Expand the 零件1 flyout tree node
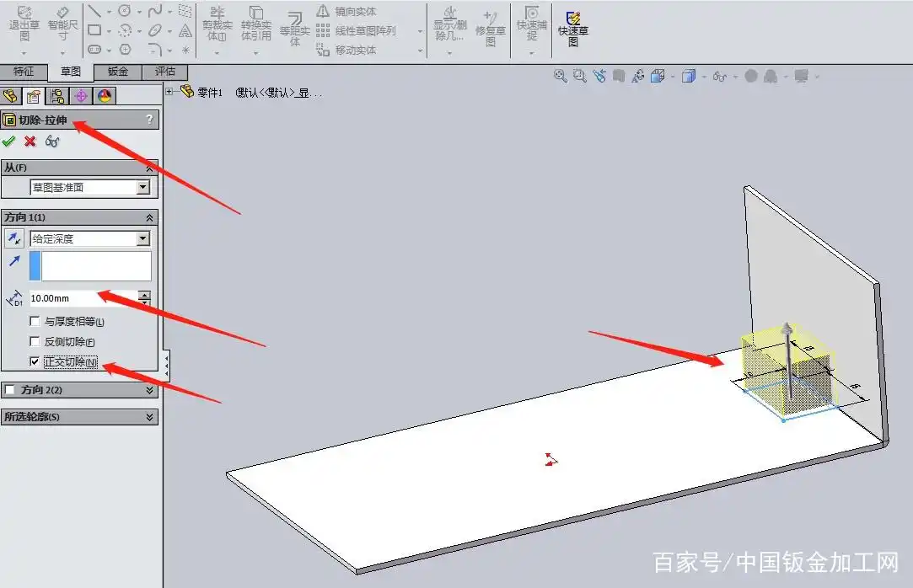Image resolution: width=913 pixels, height=588 pixels. [169, 91]
